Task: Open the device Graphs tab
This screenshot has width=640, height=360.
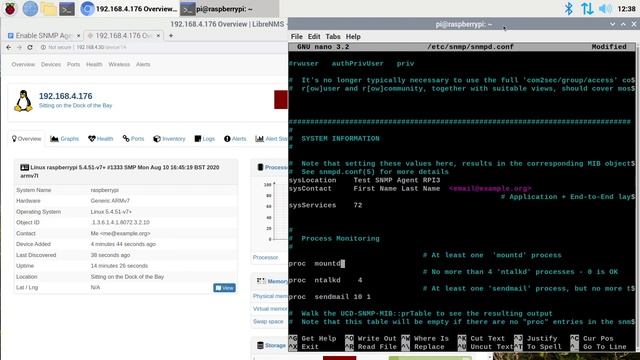Action: [64, 139]
